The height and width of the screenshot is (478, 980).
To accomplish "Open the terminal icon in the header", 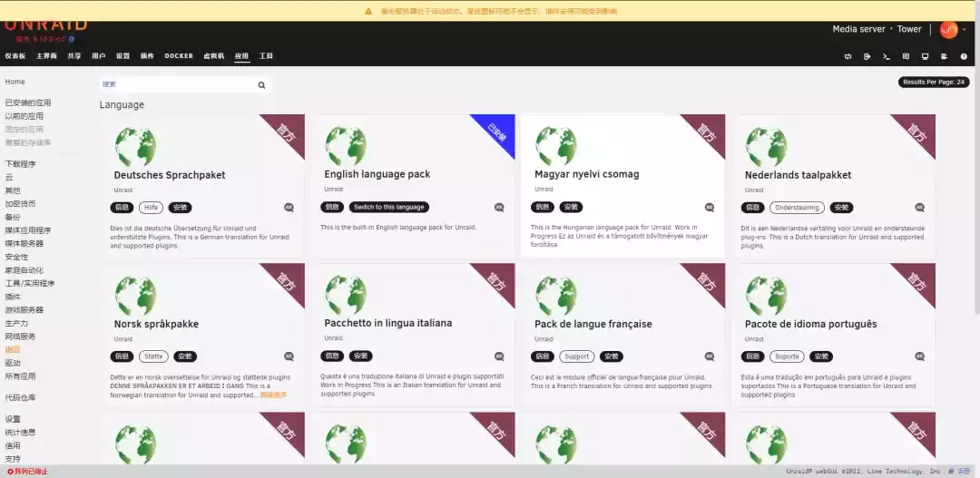I will coord(886,56).
